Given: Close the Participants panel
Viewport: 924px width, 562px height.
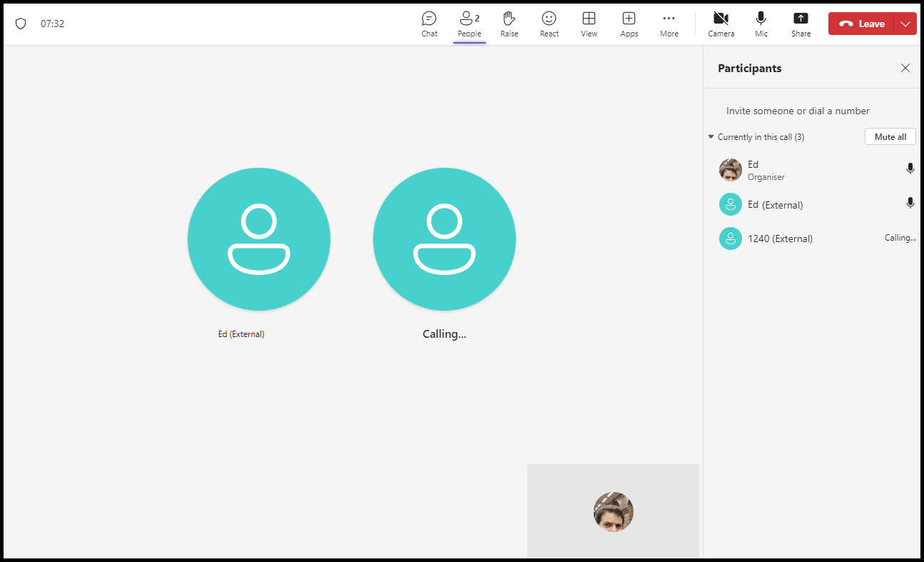Looking at the screenshot, I should tap(905, 68).
